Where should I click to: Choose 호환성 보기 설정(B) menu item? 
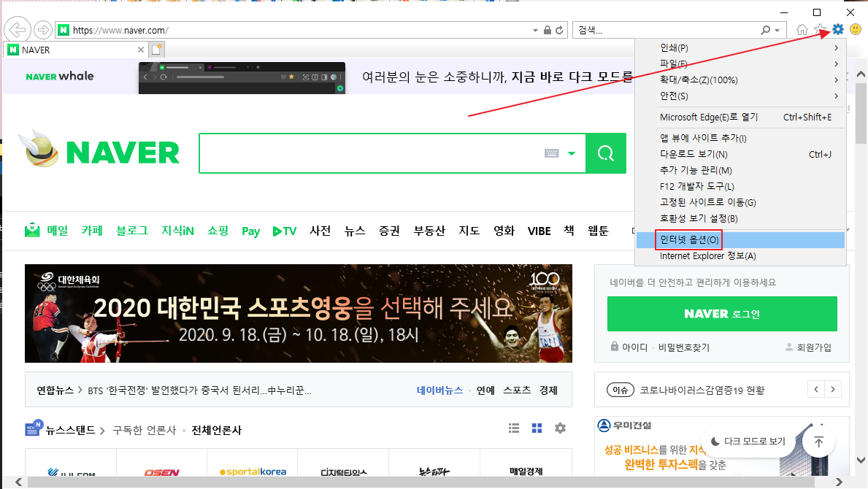point(741,218)
